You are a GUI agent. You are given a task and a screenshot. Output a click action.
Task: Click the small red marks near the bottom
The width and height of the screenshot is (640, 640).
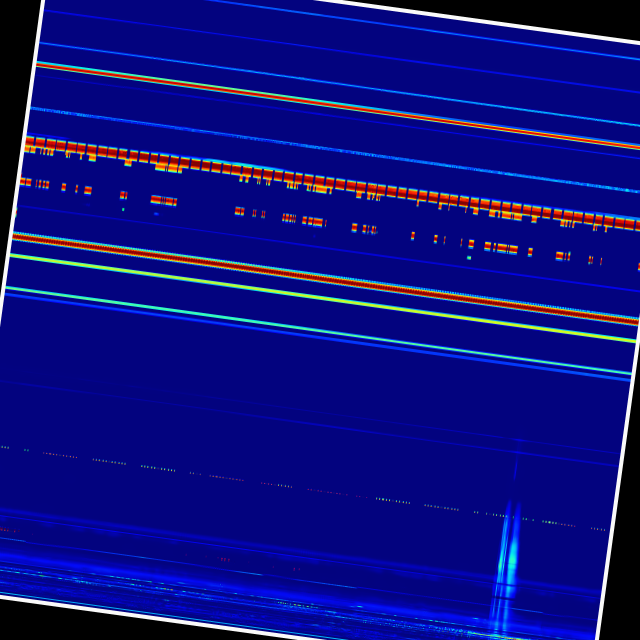click(x=223, y=559)
